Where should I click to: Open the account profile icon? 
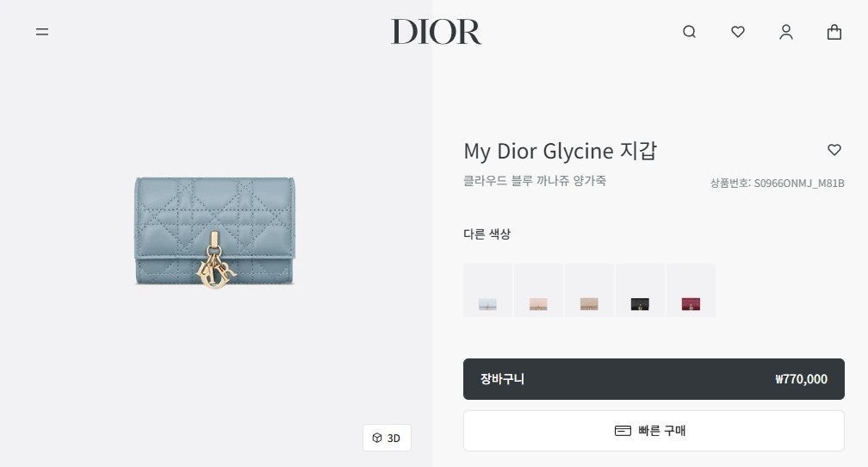click(786, 32)
